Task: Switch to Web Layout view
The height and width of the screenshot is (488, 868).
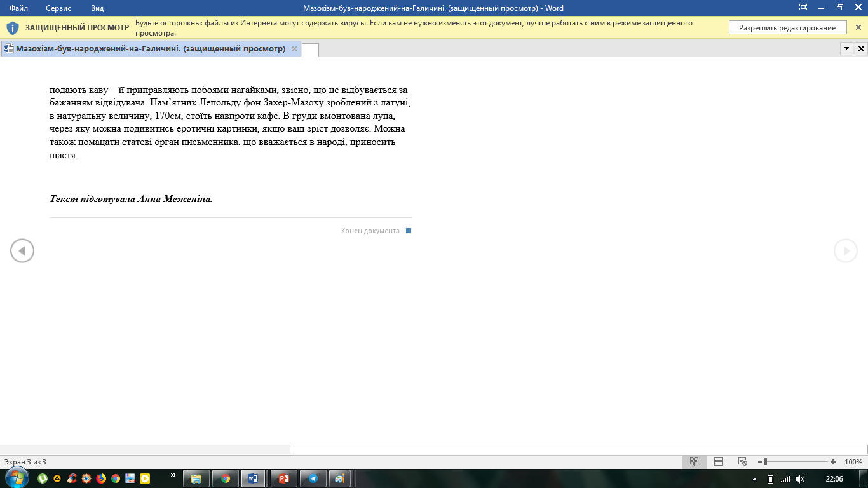Action: tap(742, 462)
